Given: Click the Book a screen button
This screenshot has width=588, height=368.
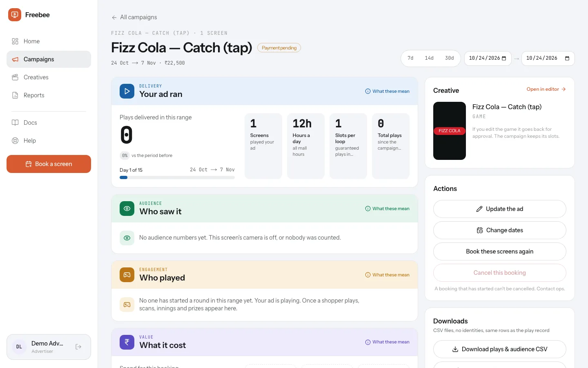Looking at the screenshot, I should 49,164.
